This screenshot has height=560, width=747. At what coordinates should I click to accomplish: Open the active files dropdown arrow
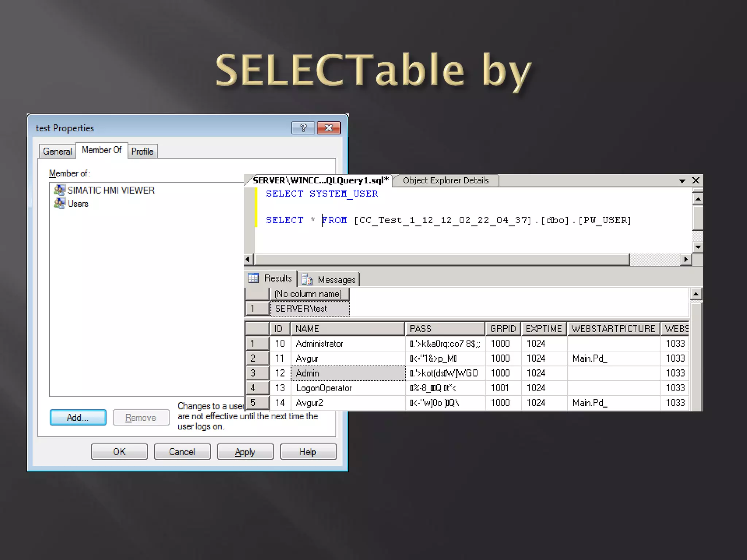click(x=682, y=181)
